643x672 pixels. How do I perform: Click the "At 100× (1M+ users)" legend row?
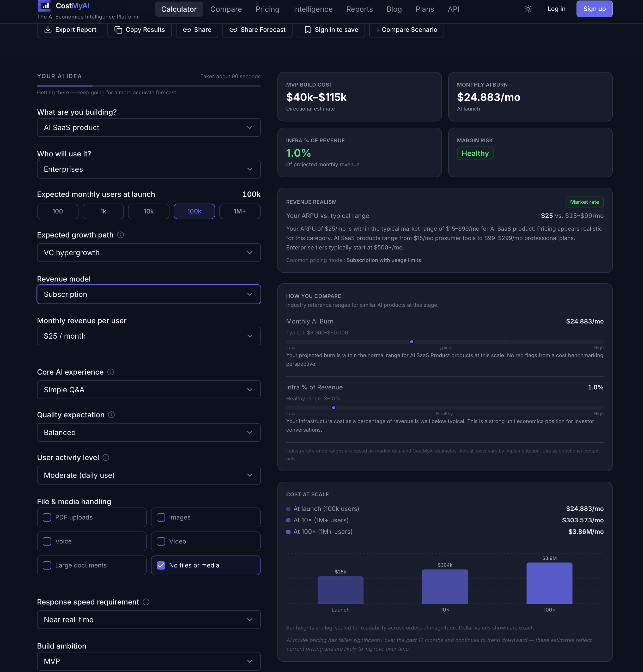pos(445,532)
